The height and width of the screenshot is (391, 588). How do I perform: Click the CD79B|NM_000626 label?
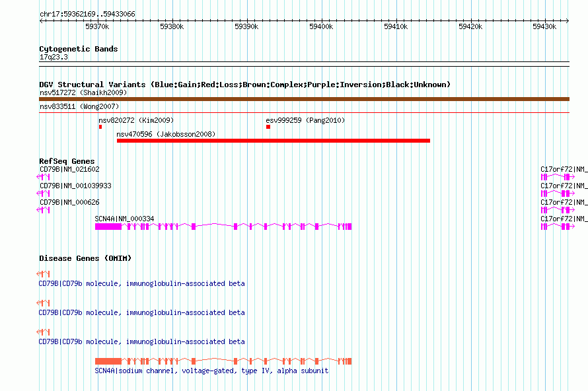69,202
